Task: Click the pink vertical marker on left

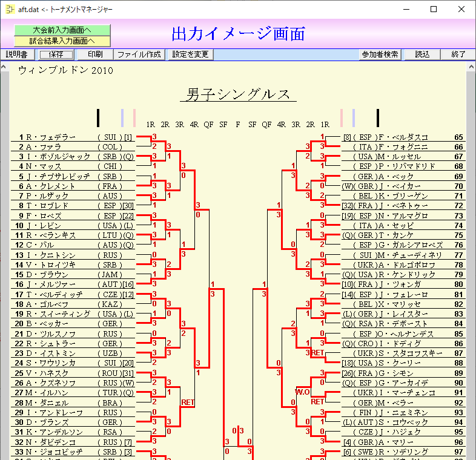Action: tap(134, 118)
